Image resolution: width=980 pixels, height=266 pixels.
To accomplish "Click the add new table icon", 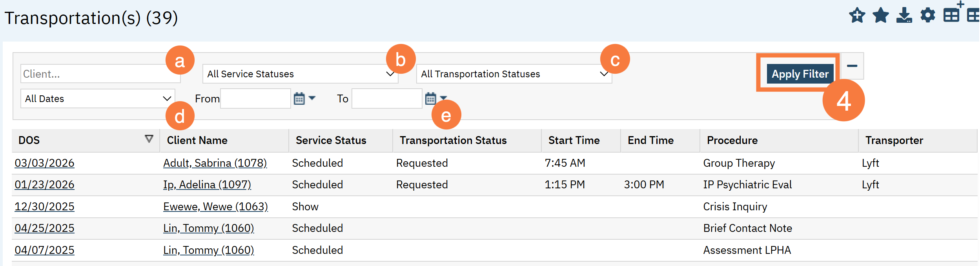I will (x=952, y=15).
